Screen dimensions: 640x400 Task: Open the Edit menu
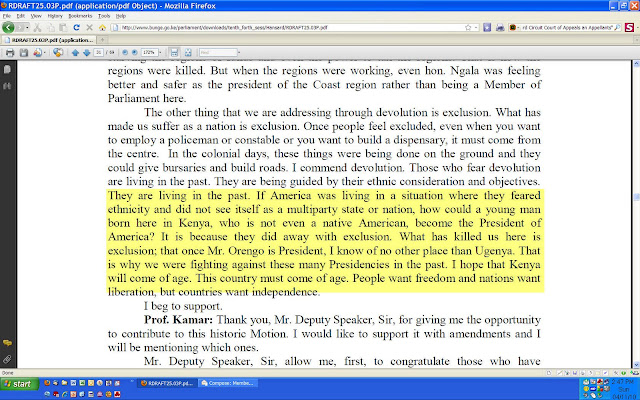(x=20, y=16)
